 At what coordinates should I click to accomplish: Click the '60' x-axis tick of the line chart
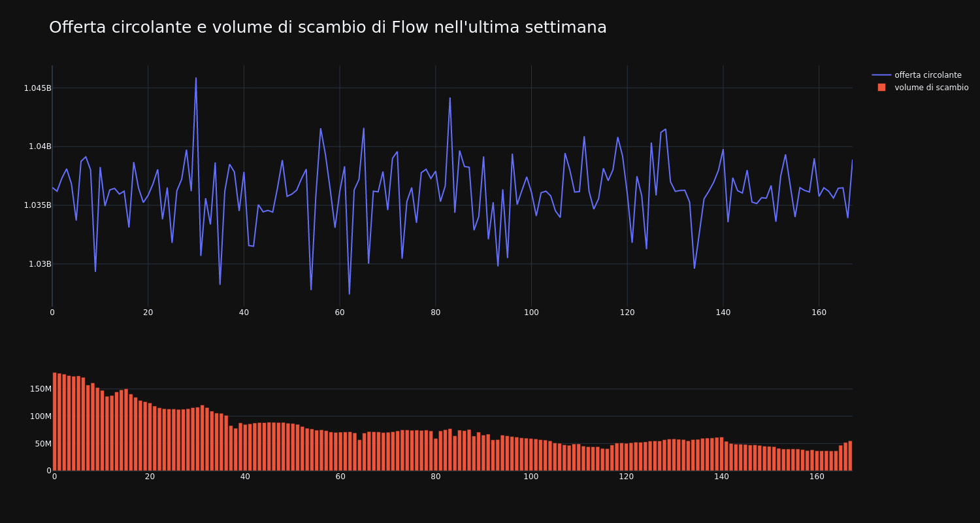(x=340, y=312)
